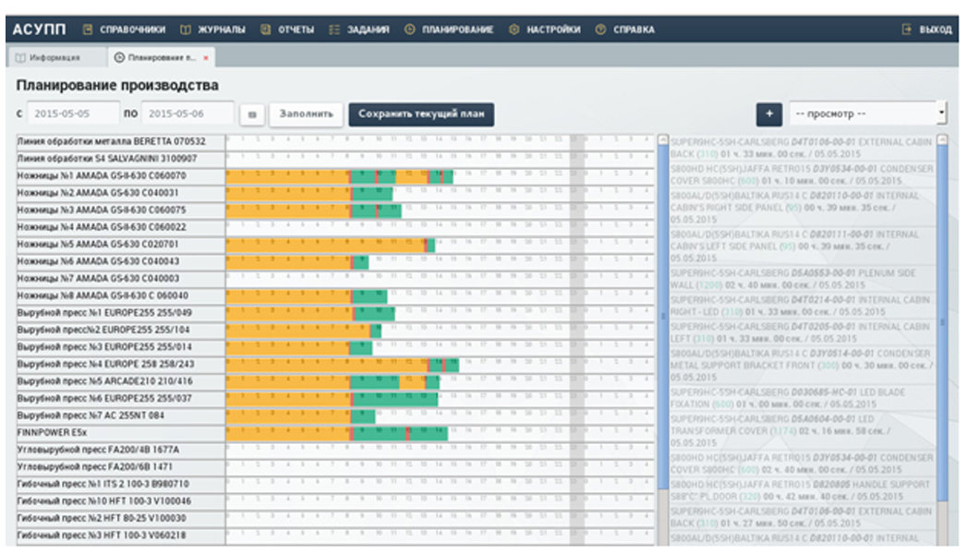The image size is (980, 553).
Task: Click the АСУПП logo
Action: tap(39, 30)
